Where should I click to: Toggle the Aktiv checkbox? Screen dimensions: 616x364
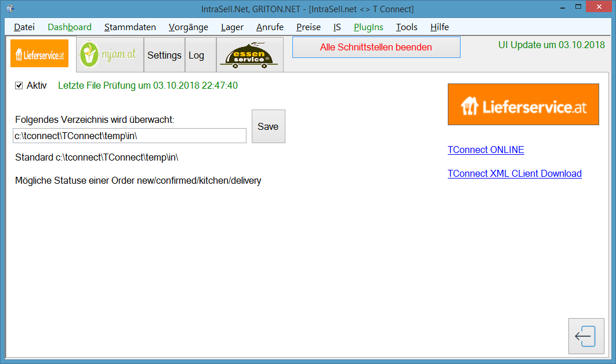[x=19, y=86]
